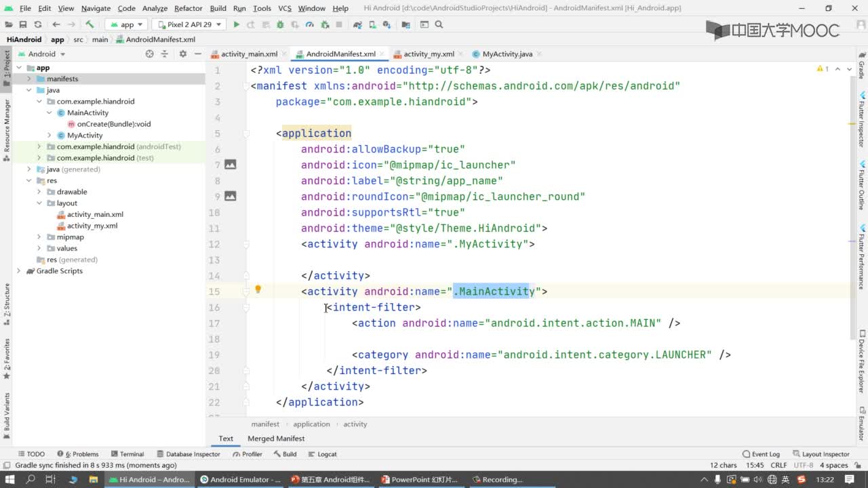Viewport: 868px width, 488px height.
Task: Click the Windows Start button
Action: [10, 479]
